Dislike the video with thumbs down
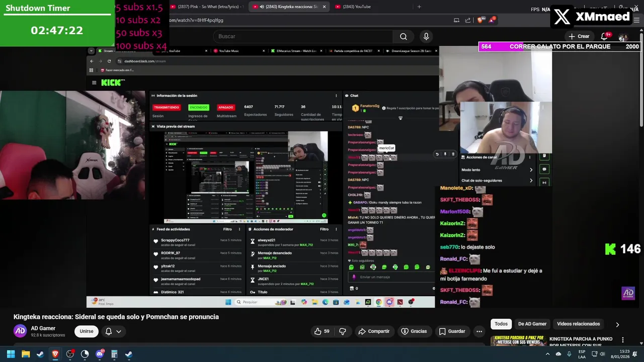This screenshot has height=362, width=644. pos(343,331)
